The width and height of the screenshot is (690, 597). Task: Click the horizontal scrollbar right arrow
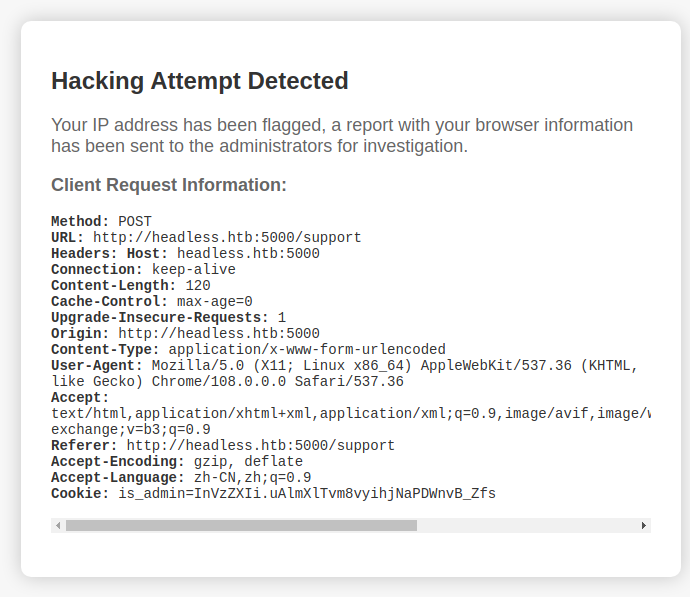(x=644, y=525)
